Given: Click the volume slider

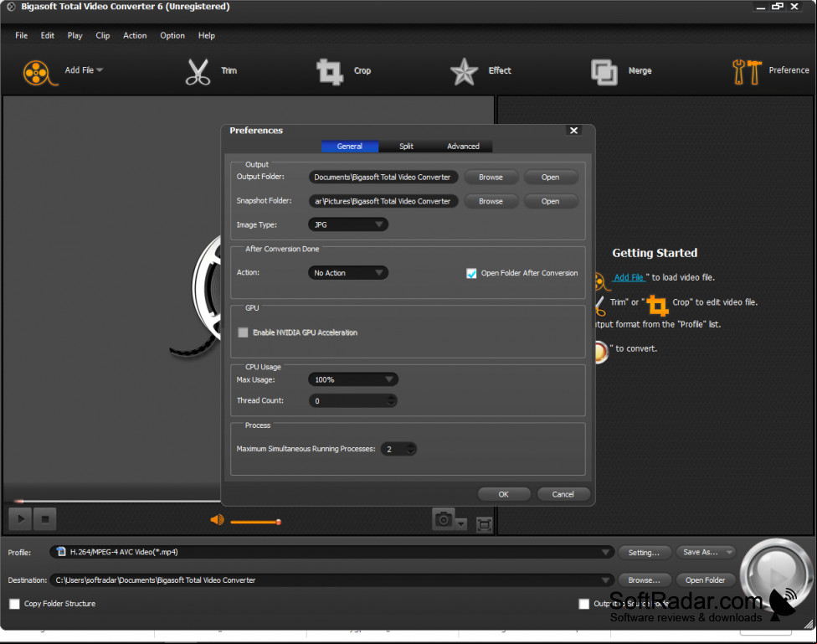Looking at the screenshot, I should 255,522.
